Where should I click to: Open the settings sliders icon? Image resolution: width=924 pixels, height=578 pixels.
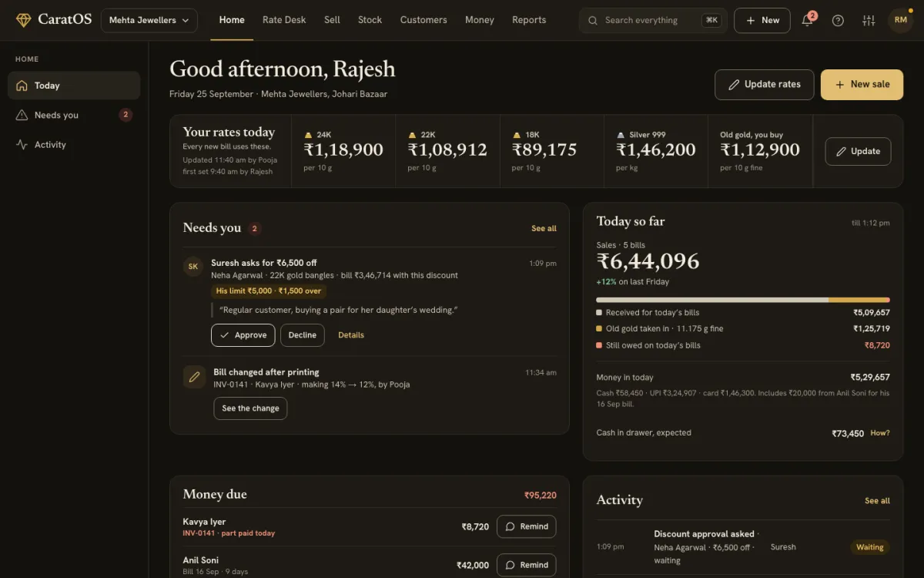pyautogui.click(x=869, y=20)
